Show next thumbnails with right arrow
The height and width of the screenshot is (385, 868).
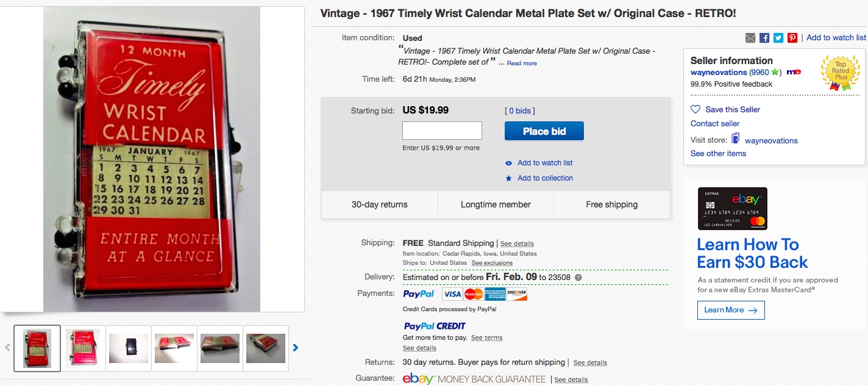(296, 348)
